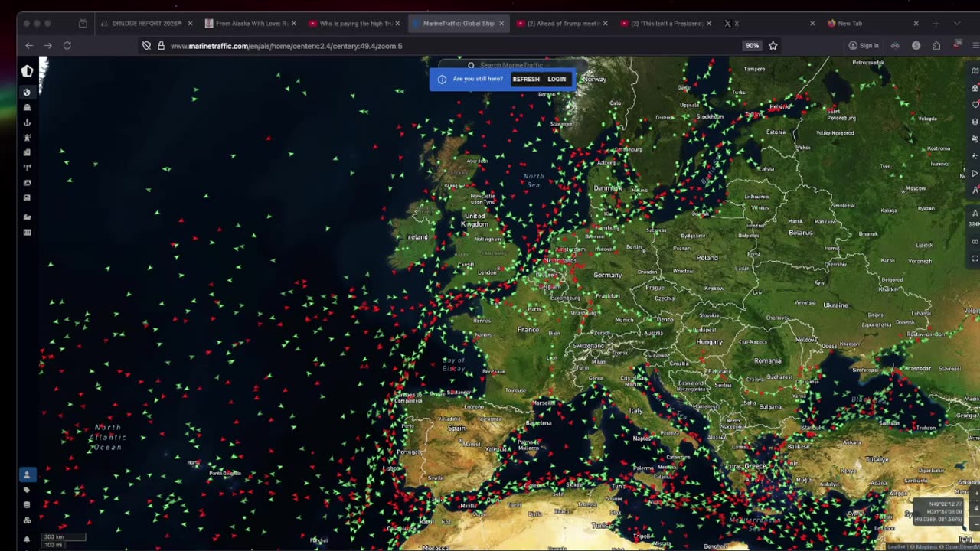Open the browser sidebar toggle icon
Image resolution: width=980 pixels, height=551 pixels.
tap(83, 24)
